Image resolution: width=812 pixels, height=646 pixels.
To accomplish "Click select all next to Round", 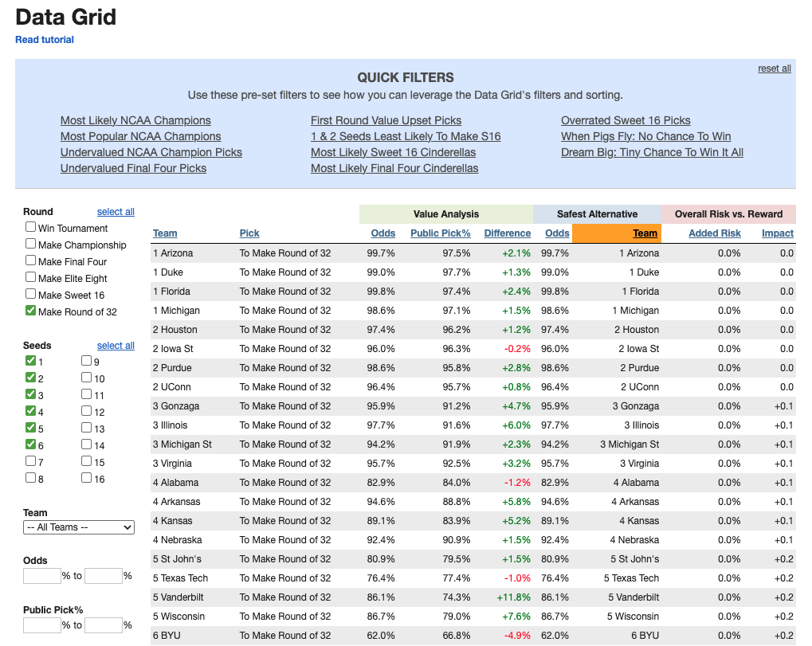I will [116, 212].
